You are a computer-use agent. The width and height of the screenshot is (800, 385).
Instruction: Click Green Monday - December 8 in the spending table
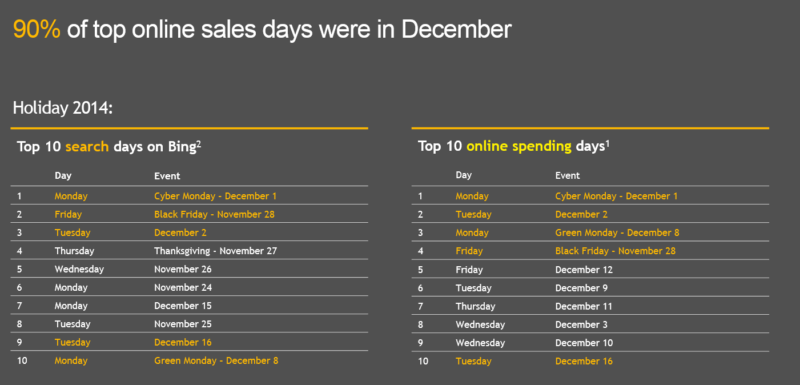coord(617,233)
